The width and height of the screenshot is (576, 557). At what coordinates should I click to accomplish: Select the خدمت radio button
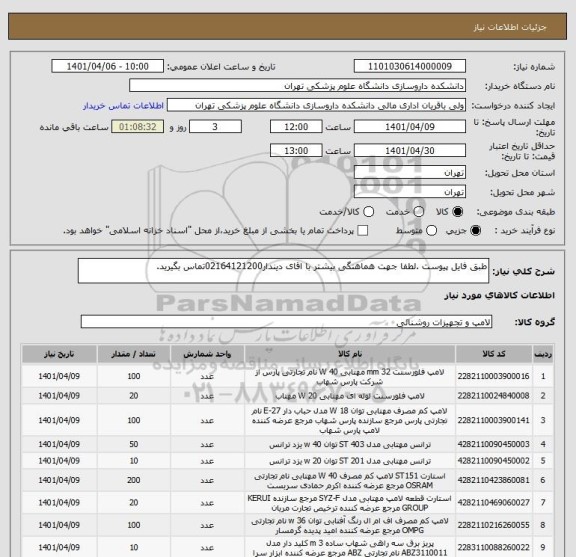click(419, 212)
